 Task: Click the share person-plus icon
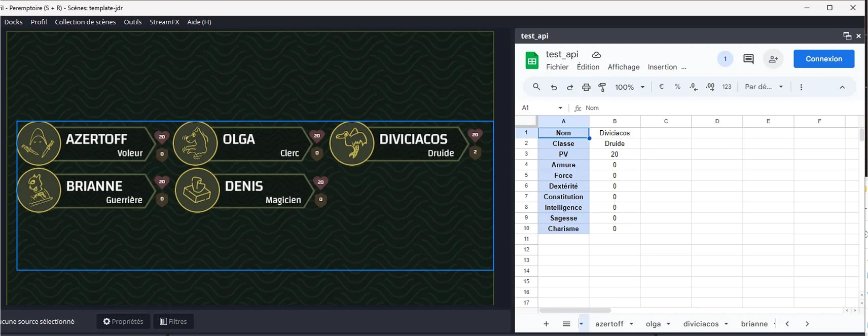[773, 59]
